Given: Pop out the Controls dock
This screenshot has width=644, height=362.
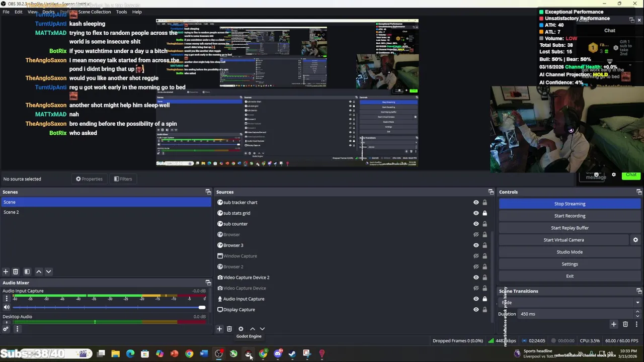Looking at the screenshot, I should coord(639,192).
